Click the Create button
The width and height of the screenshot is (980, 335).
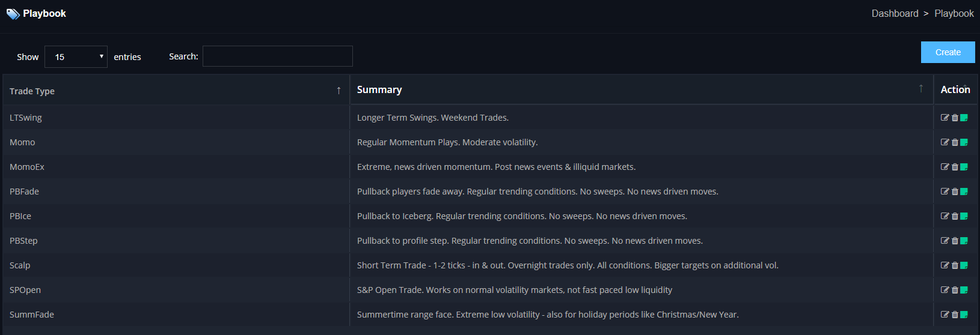(x=948, y=52)
